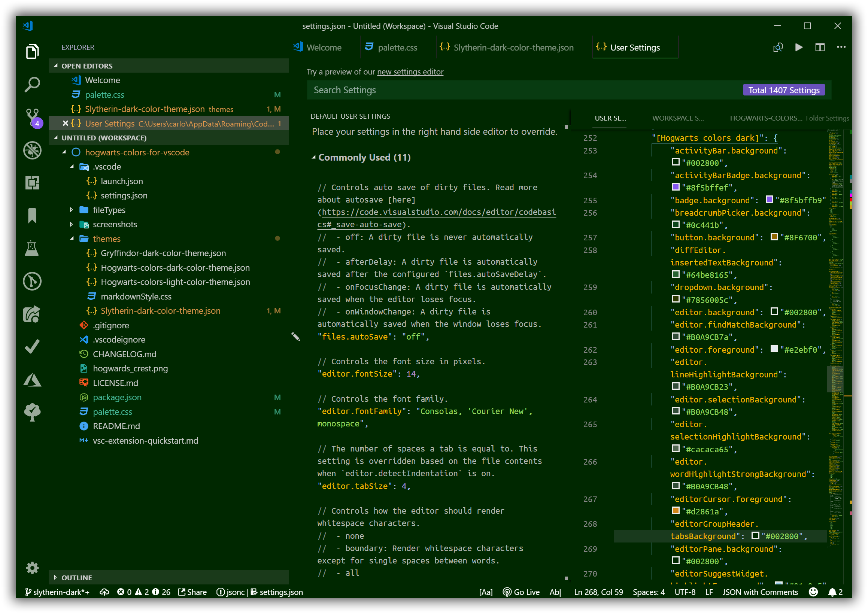Click the #8F6700 button.background color swatch
This screenshot has height=614, width=868.
(774, 237)
